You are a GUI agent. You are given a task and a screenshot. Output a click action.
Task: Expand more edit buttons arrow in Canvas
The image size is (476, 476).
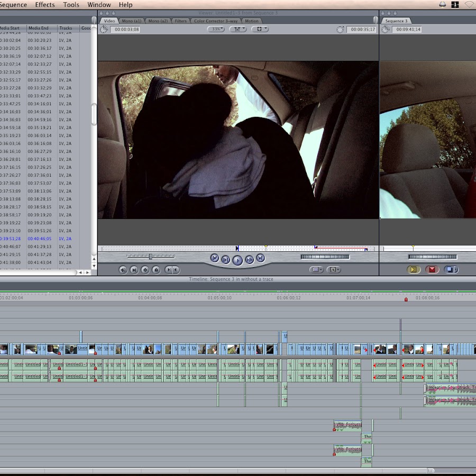coord(456,269)
